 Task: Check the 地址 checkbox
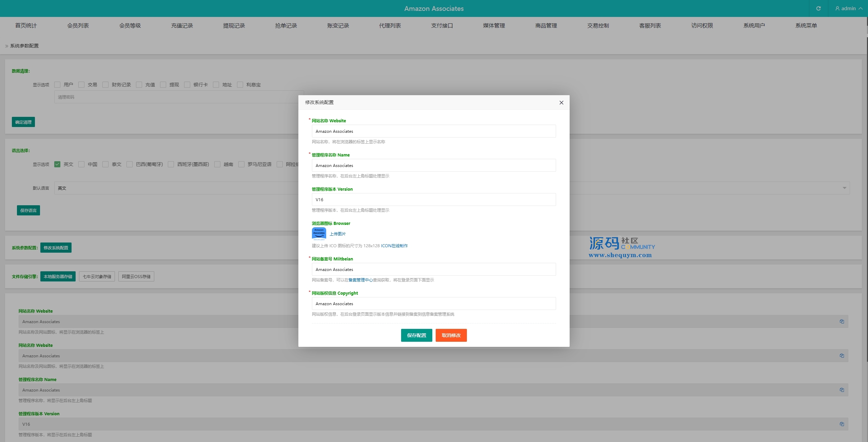(x=216, y=85)
